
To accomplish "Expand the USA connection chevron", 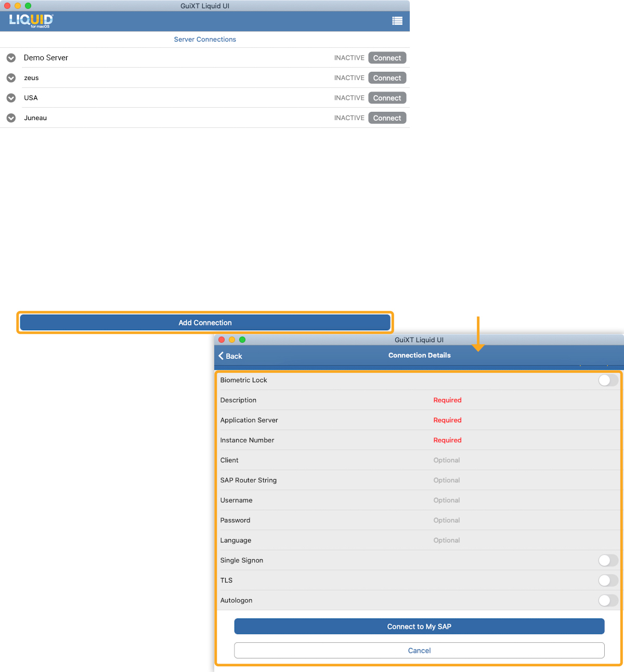I will click(x=11, y=98).
